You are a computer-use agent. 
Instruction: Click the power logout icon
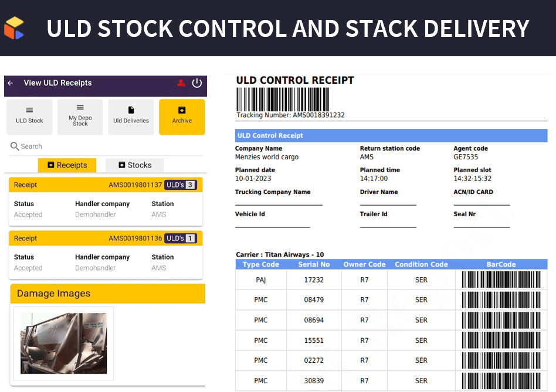[197, 83]
